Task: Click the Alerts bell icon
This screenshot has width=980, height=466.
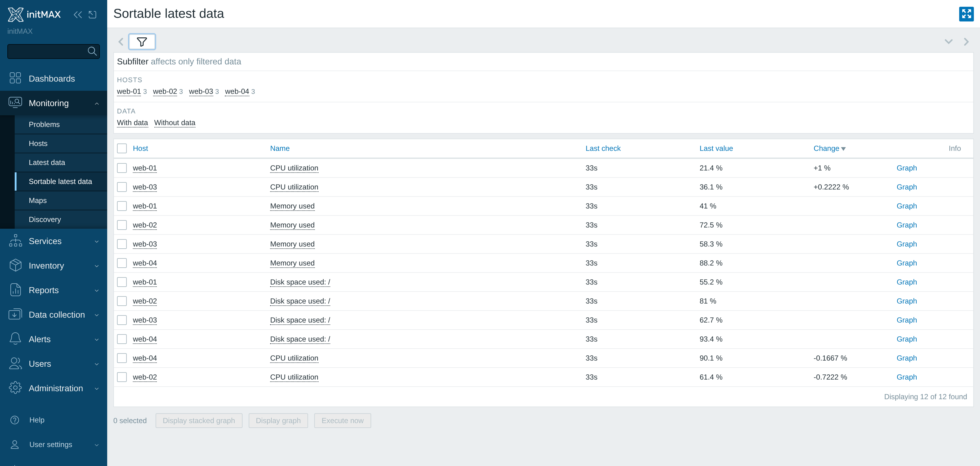Action: pos(15,339)
